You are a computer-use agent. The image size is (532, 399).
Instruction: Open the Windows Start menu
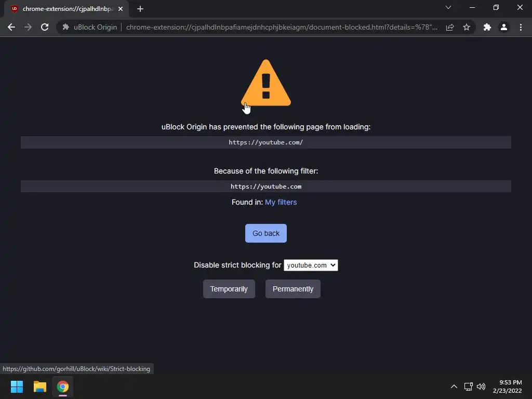(x=17, y=387)
